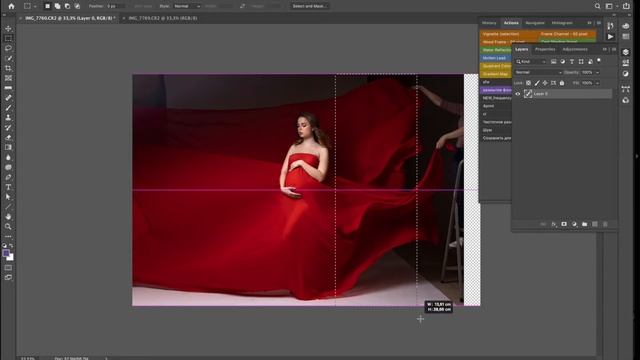Select the Type tool
Screen dimensions: 640x360
pyautogui.click(x=8, y=187)
